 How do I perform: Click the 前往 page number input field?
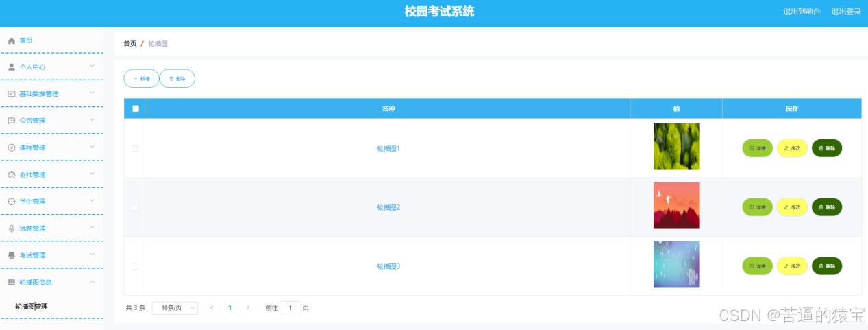[x=290, y=308]
